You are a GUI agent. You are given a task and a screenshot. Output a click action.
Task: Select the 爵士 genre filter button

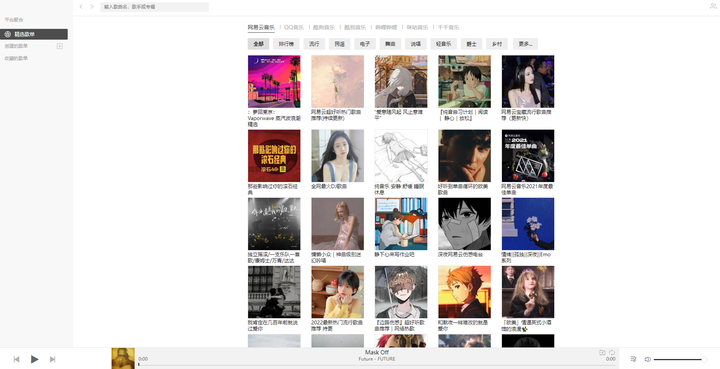click(x=471, y=44)
